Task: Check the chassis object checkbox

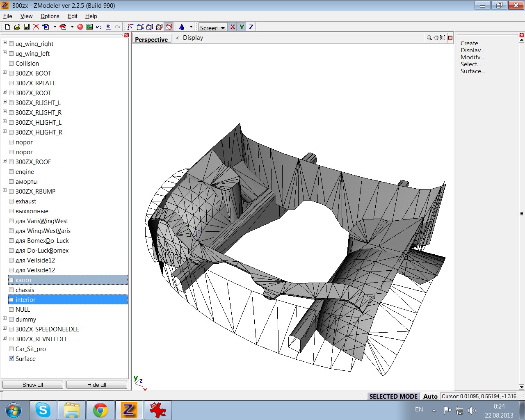Action: pos(11,290)
